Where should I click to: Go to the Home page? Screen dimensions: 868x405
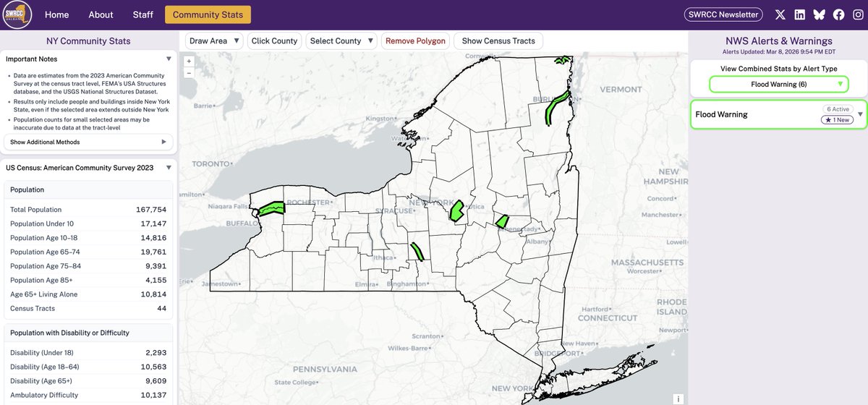coord(57,14)
